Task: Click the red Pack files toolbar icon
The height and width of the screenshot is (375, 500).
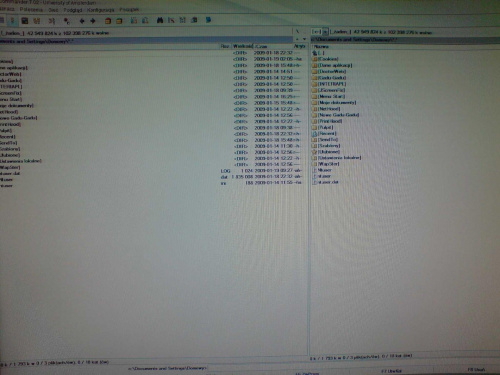Action: (108, 21)
